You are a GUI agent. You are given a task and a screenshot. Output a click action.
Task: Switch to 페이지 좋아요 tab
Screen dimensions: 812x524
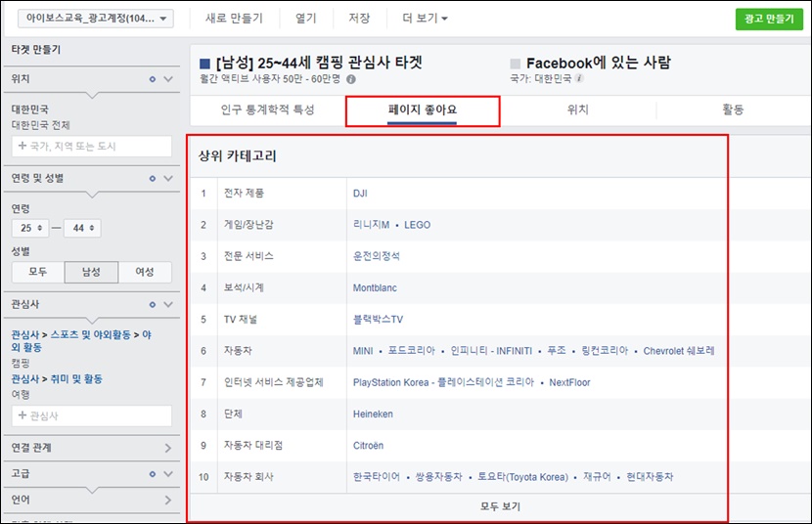pos(423,109)
